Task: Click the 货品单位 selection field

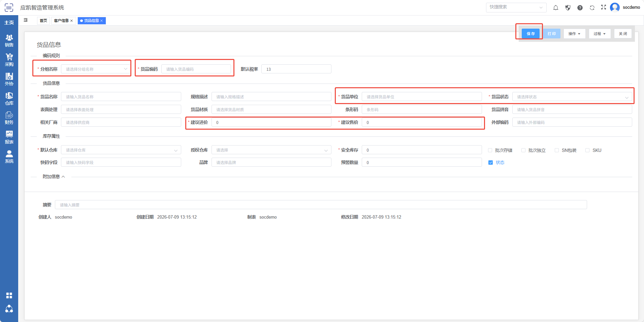Action: point(422,97)
